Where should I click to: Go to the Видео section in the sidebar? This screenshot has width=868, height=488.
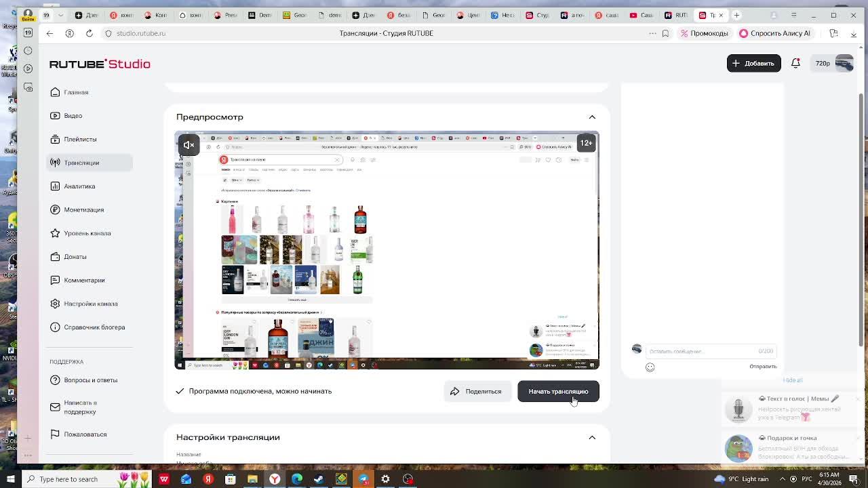point(89,116)
